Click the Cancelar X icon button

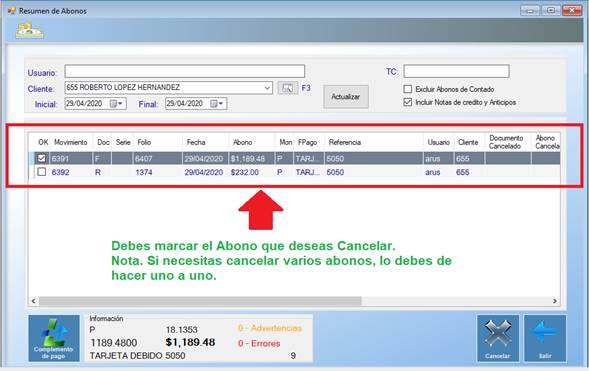click(x=498, y=338)
